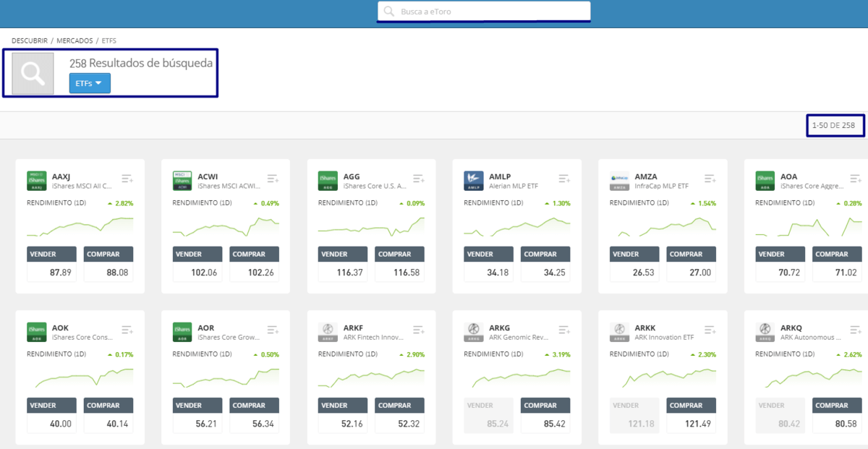Buy ARKQ at 80.58
The height and width of the screenshot is (449, 868).
click(x=838, y=415)
